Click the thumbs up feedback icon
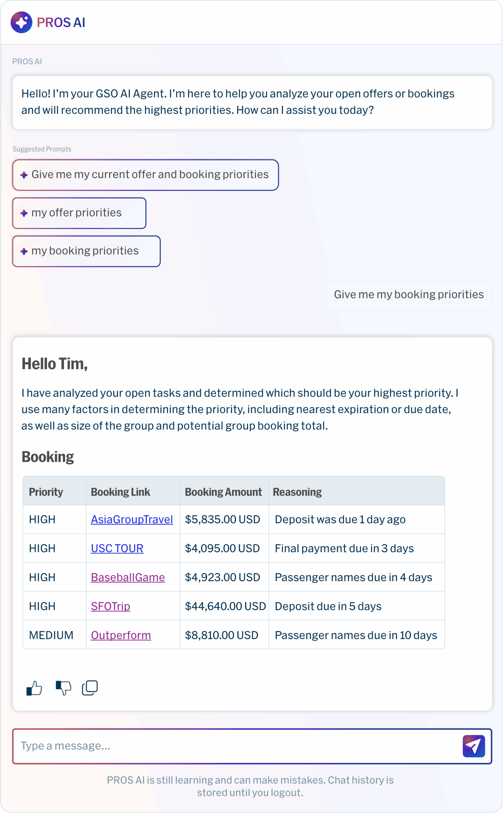The width and height of the screenshot is (504, 813). pyautogui.click(x=34, y=688)
